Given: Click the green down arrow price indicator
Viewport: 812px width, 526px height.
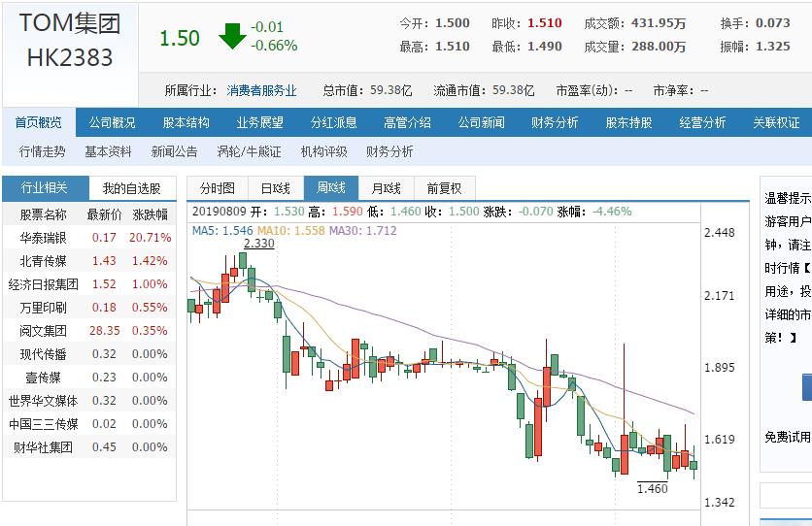Looking at the screenshot, I should tap(232, 37).
